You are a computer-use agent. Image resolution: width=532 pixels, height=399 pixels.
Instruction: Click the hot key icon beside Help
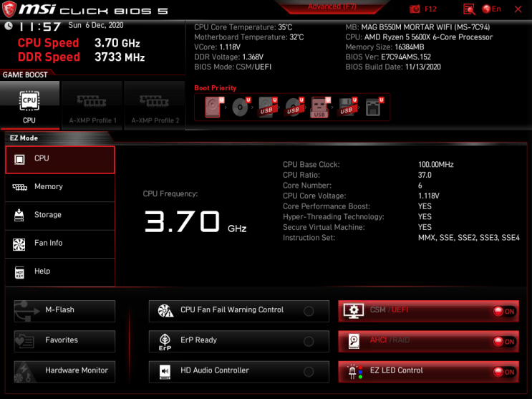point(19,272)
